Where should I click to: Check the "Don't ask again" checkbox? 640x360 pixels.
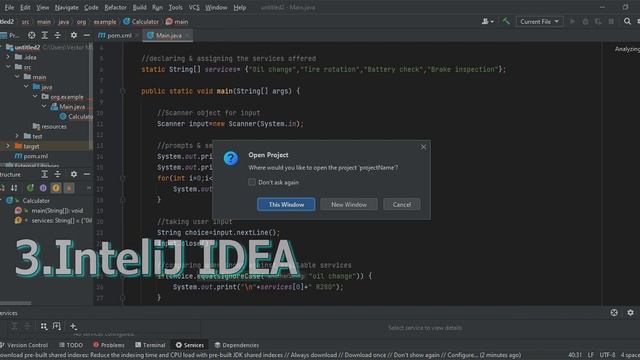(252, 182)
